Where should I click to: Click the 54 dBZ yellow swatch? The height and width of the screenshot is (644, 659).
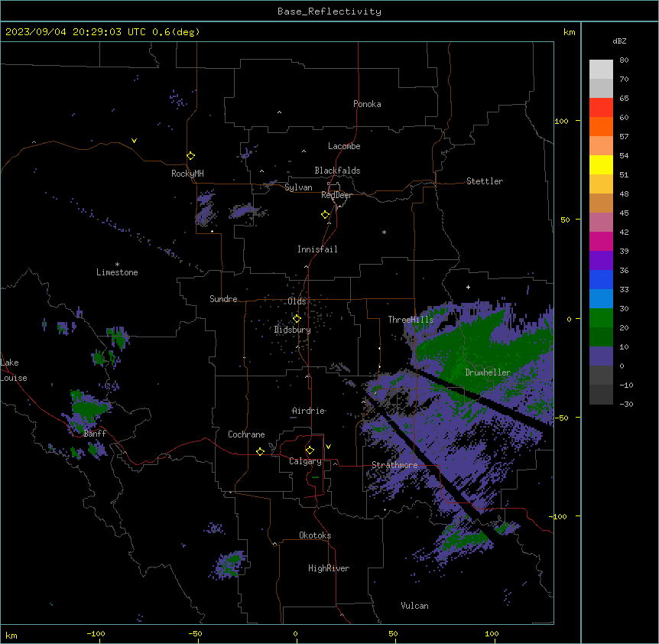601,164
